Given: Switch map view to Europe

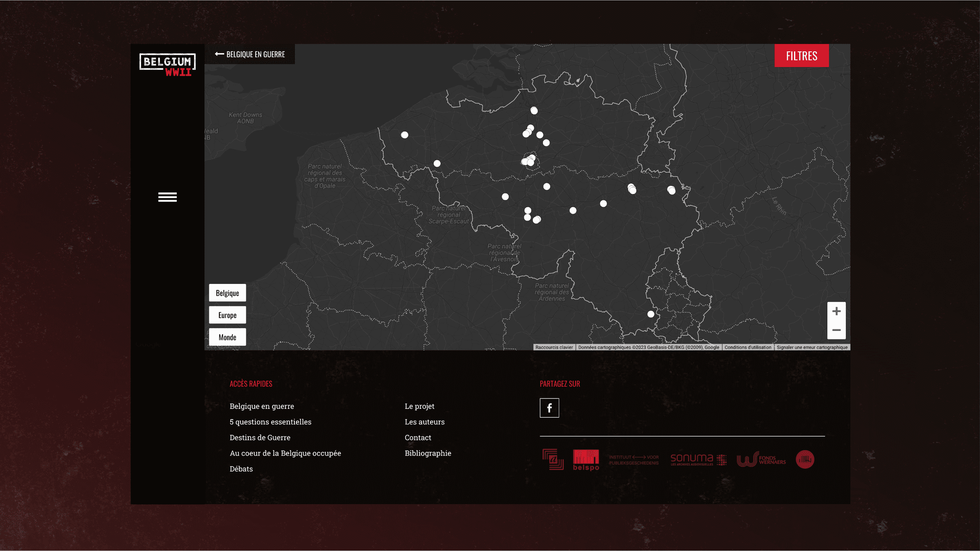Looking at the screenshot, I should 227,315.
